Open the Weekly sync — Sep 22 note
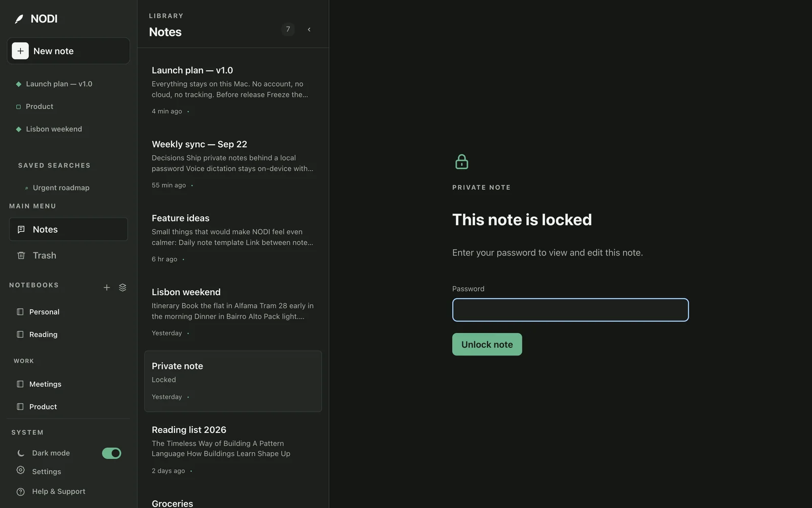This screenshot has width=812, height=508. tap(233, 164)
